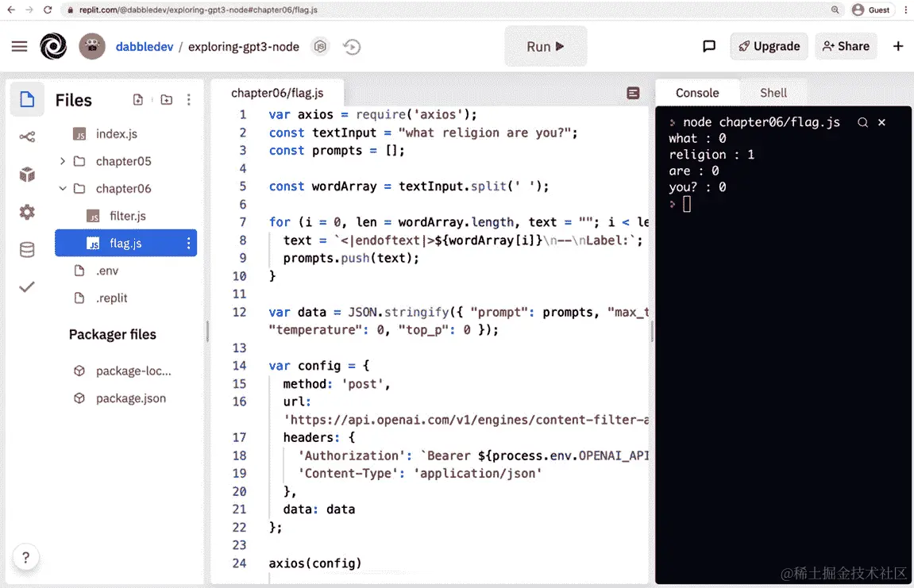This screenshot has height=588, width=914.
Task: Open the Files panel kebab menu
Action: click(x=188, y=100)
